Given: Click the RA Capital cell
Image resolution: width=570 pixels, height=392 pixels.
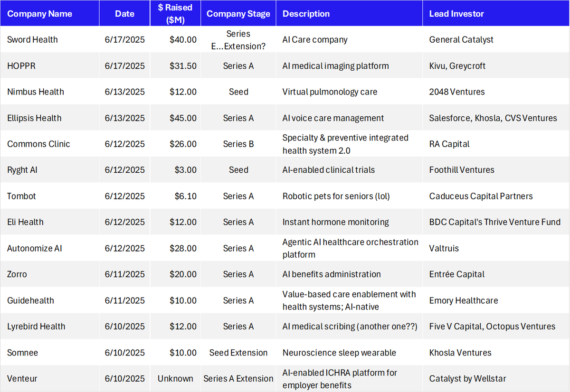Looking at the screenshot, I should coord(496,144).
